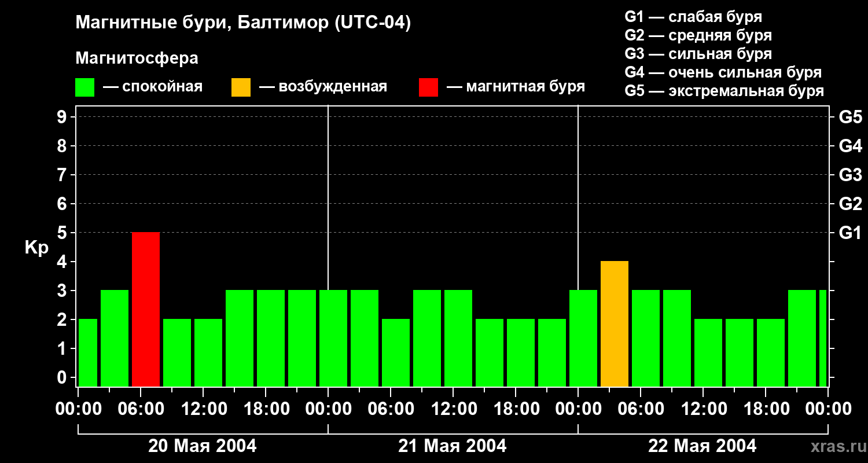Click the 'G5 — экстремальная буря' legend line
This screenshot has height=463, width=868.
724,91
